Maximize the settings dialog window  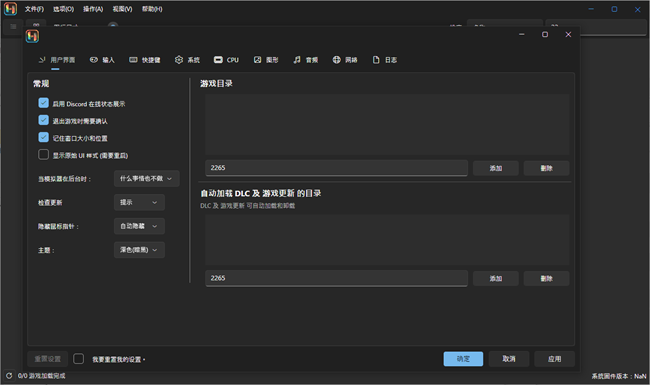tap(545, 34)
